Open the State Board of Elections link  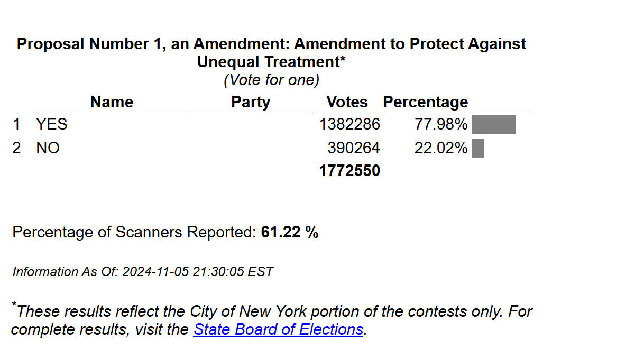pos(278,329)
